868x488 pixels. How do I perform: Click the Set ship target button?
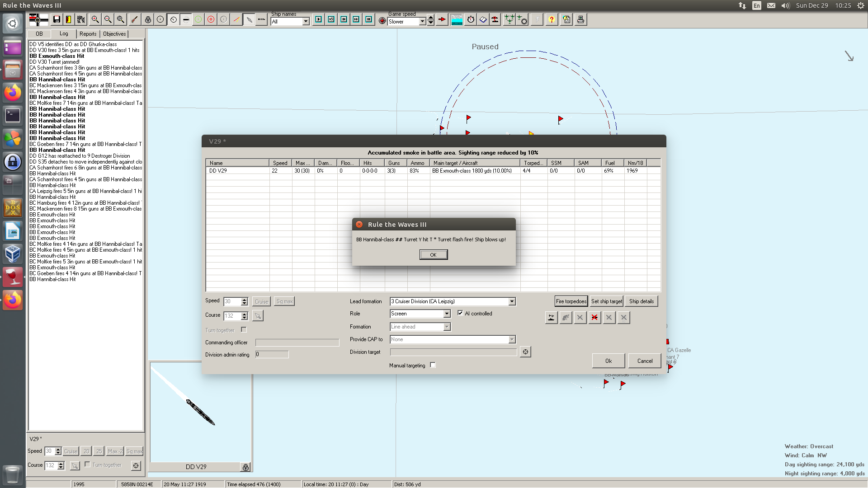coord(607,301)
